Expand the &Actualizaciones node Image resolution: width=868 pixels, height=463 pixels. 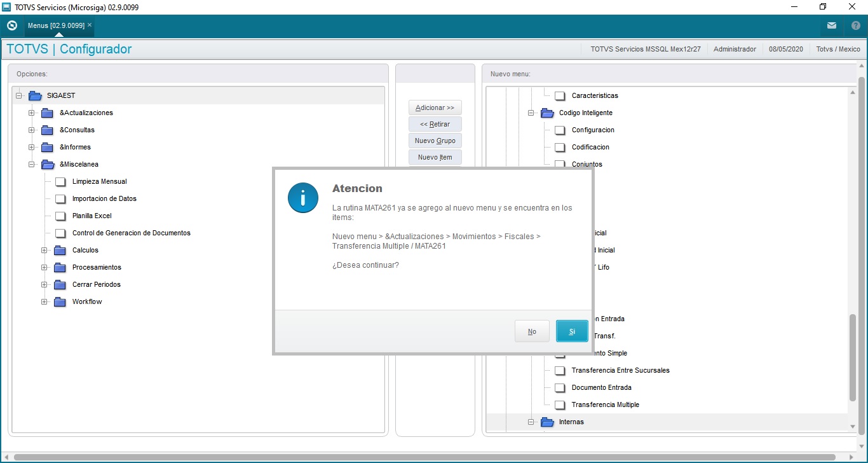(x=31, y=113)
